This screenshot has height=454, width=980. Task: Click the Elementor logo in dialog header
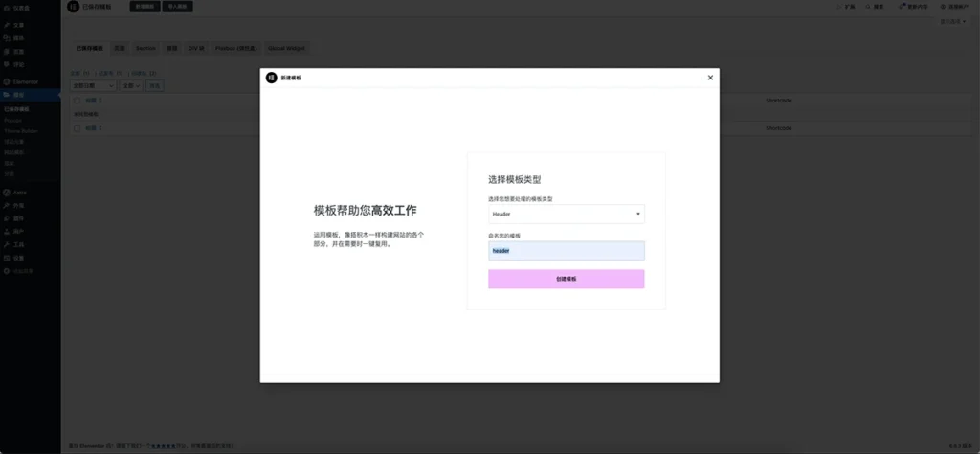(272, 78)
